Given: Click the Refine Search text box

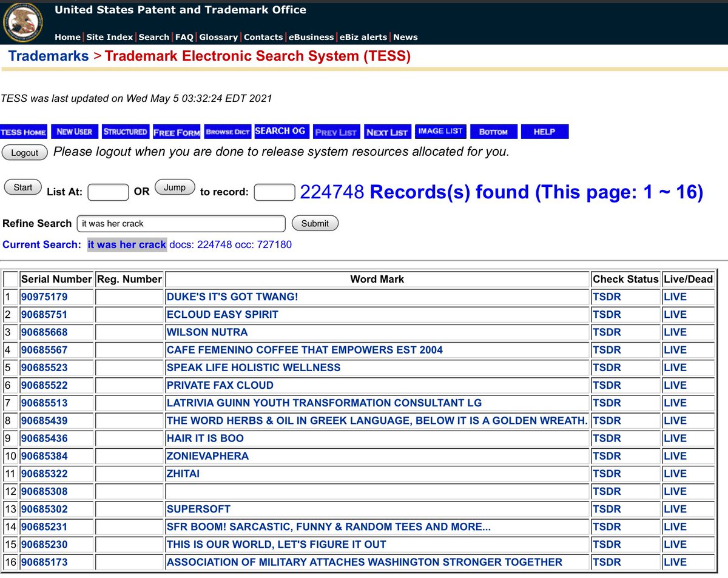Looking at the screenshot, I should click(181, 223).
